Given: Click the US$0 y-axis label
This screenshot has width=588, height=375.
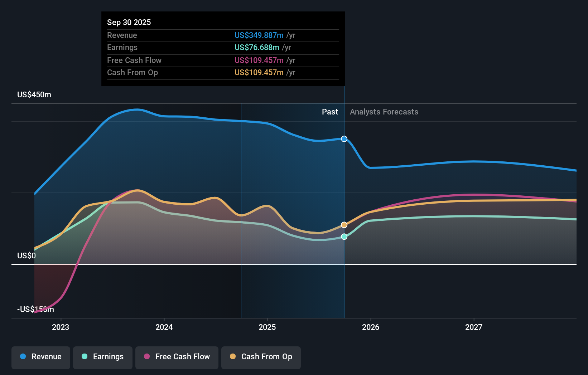Looking at the screenshot, I should click(26, 255).
